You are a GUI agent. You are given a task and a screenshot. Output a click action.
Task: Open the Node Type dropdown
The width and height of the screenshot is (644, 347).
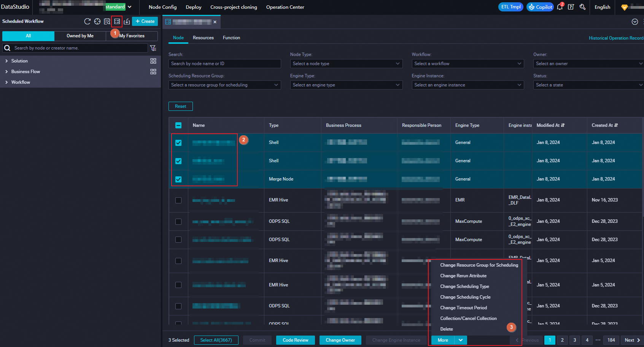click(346, 64)
